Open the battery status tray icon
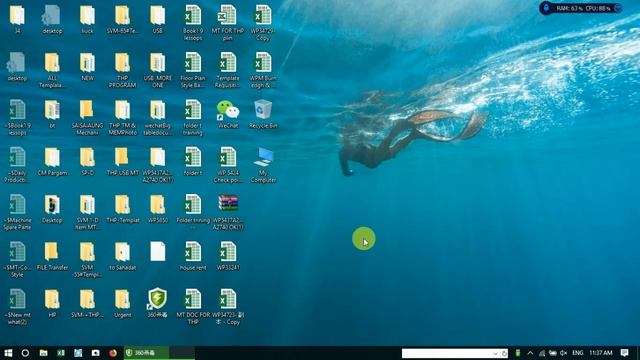 553,353
